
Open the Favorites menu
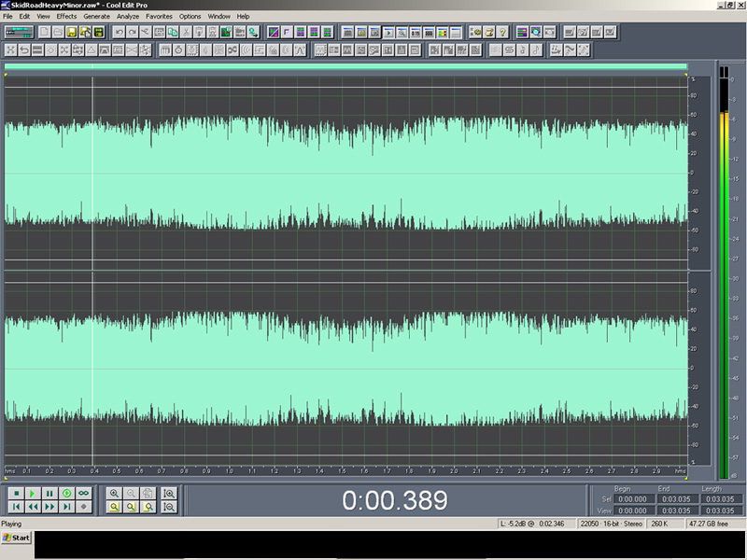click(x=159, y=16)
